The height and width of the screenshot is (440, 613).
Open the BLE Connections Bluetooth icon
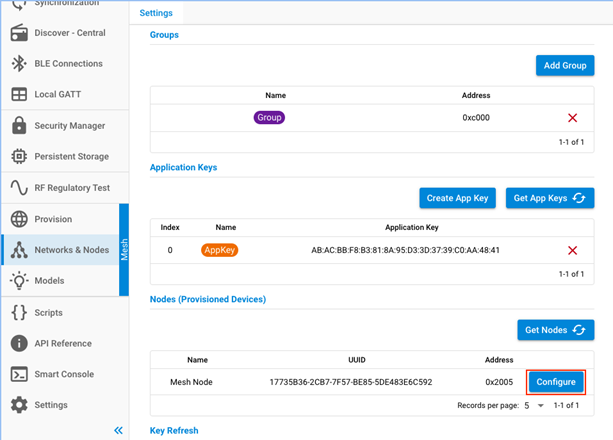point(18,64)
